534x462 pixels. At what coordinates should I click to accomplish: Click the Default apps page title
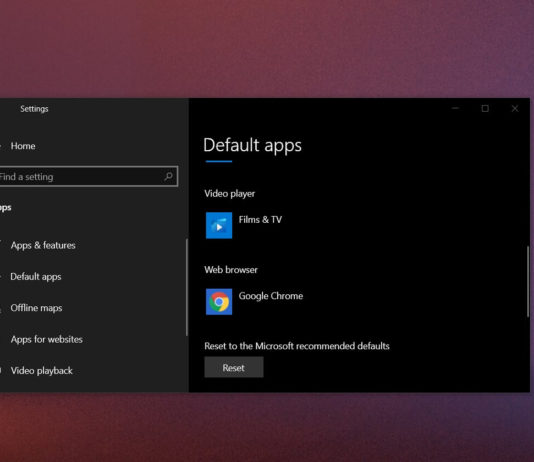pos(252,145)
